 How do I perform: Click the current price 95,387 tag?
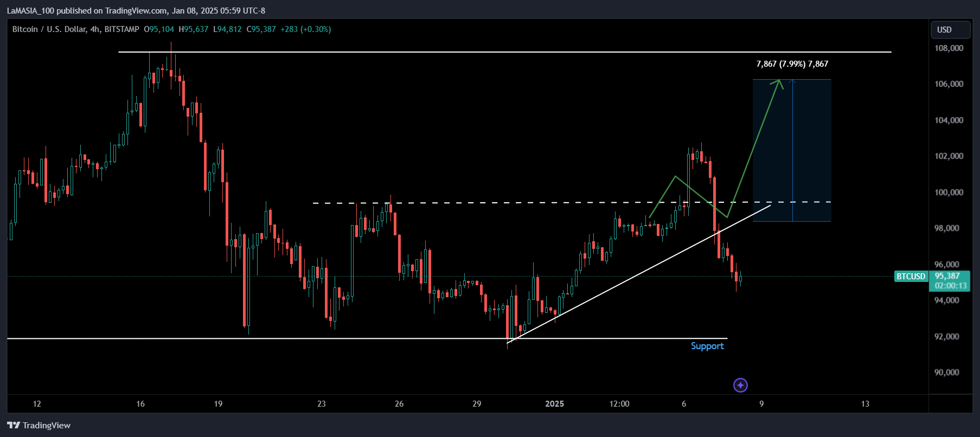(947, 276)
